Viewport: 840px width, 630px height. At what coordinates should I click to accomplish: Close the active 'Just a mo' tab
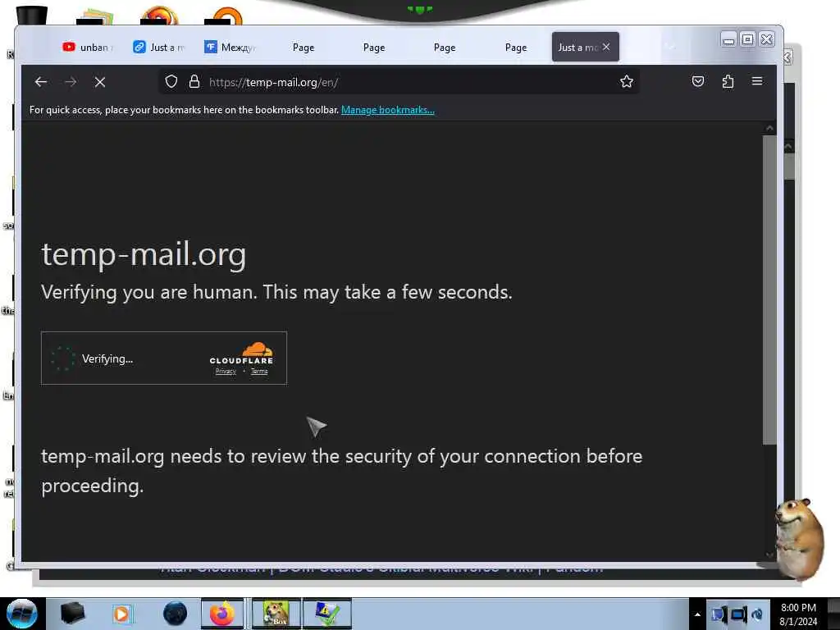[606, 47]
